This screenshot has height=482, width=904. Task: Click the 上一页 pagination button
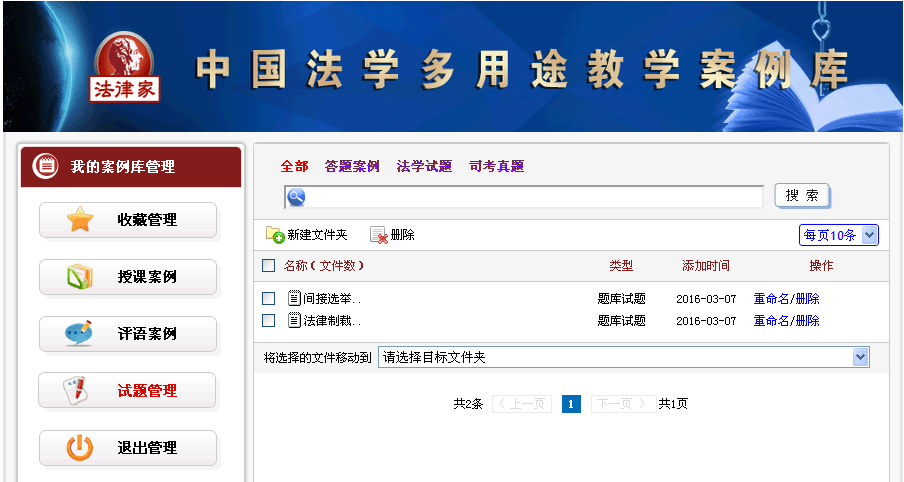(x=522, y=404)
